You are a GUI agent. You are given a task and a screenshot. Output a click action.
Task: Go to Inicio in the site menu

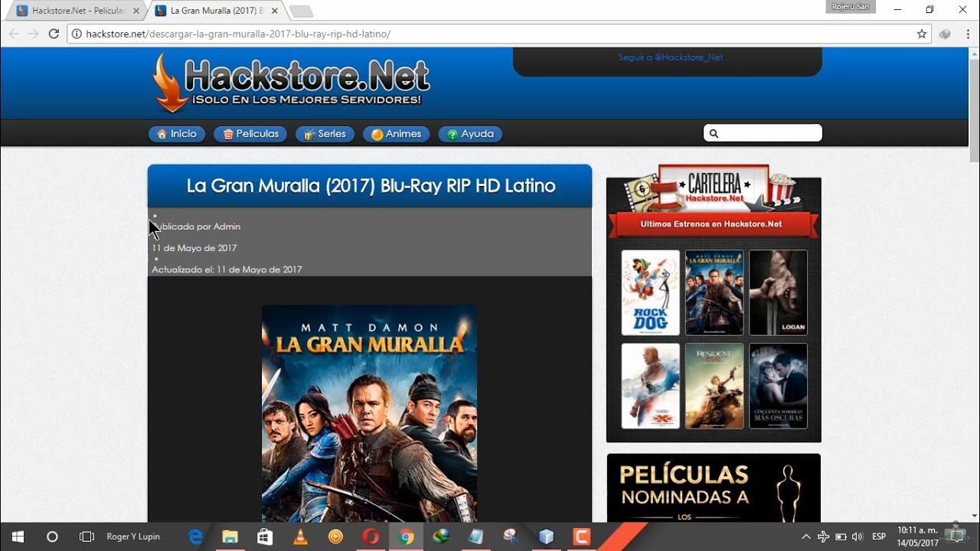(177, 134)
